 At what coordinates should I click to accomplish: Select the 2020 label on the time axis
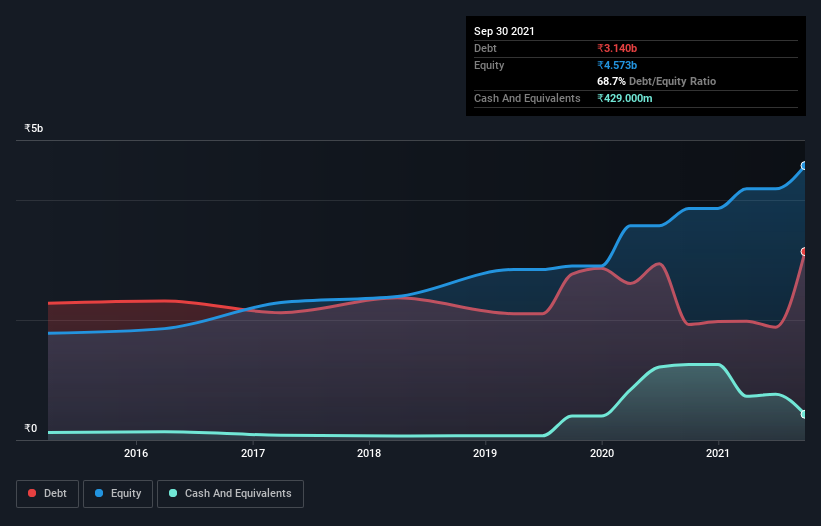(602, 453)
